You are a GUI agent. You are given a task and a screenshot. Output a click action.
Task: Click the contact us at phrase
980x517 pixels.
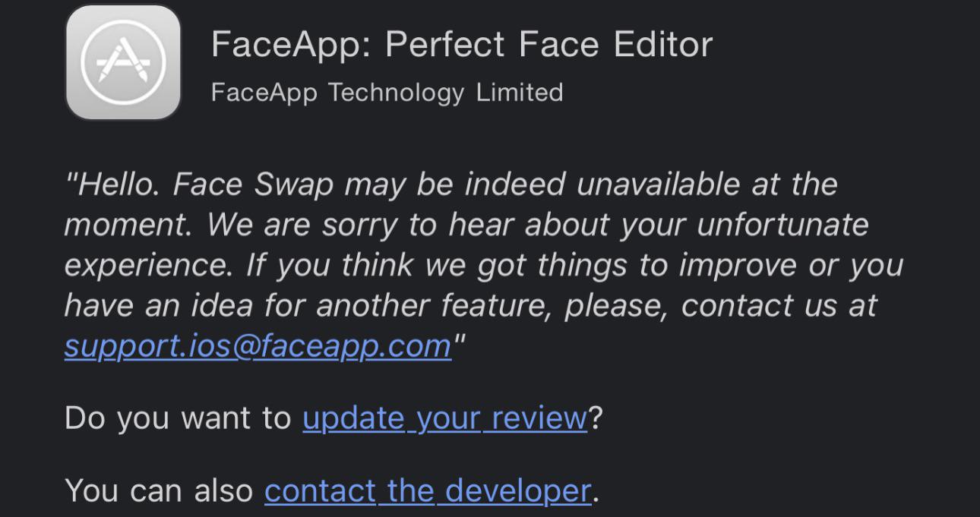tap(779, 305)
